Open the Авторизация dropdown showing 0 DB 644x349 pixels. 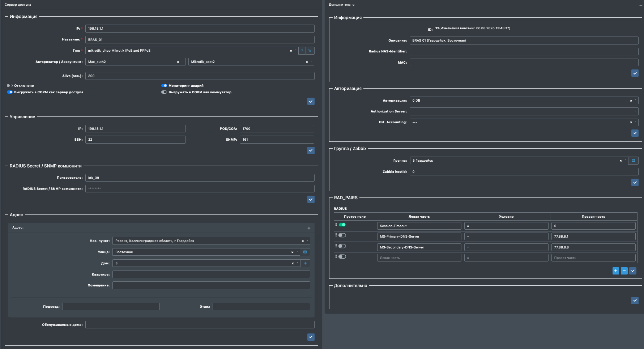pos(524,101)
